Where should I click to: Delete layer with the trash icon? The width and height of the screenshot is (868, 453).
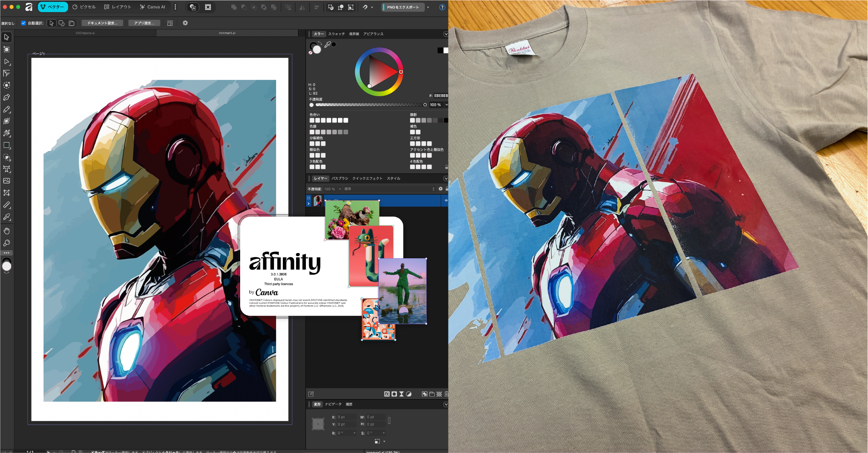point(446,394)
